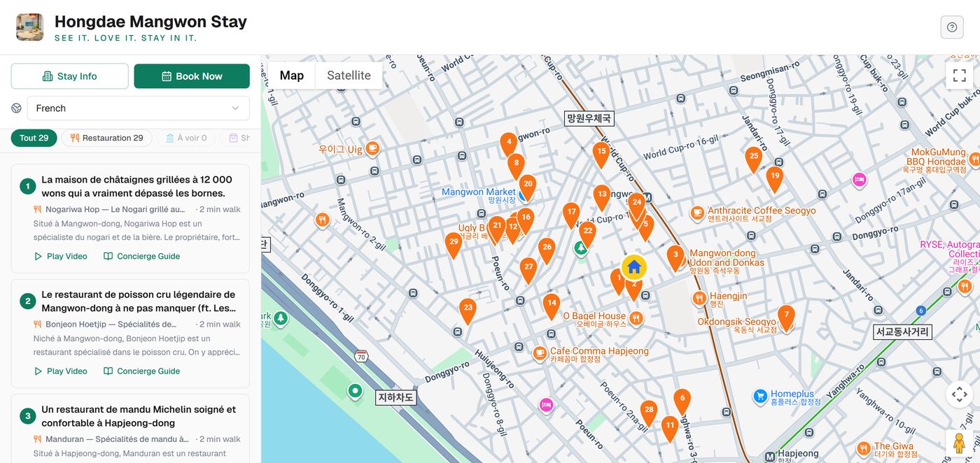This screenshot has width=980, height=463.
Task: Select map pin number 4
Action: (x=509, y=145)
